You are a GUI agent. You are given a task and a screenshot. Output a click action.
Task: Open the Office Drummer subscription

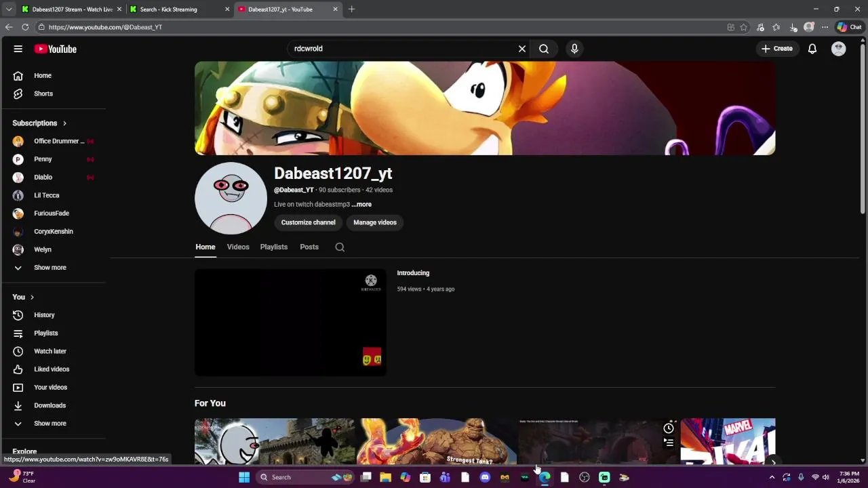[53, 141]
